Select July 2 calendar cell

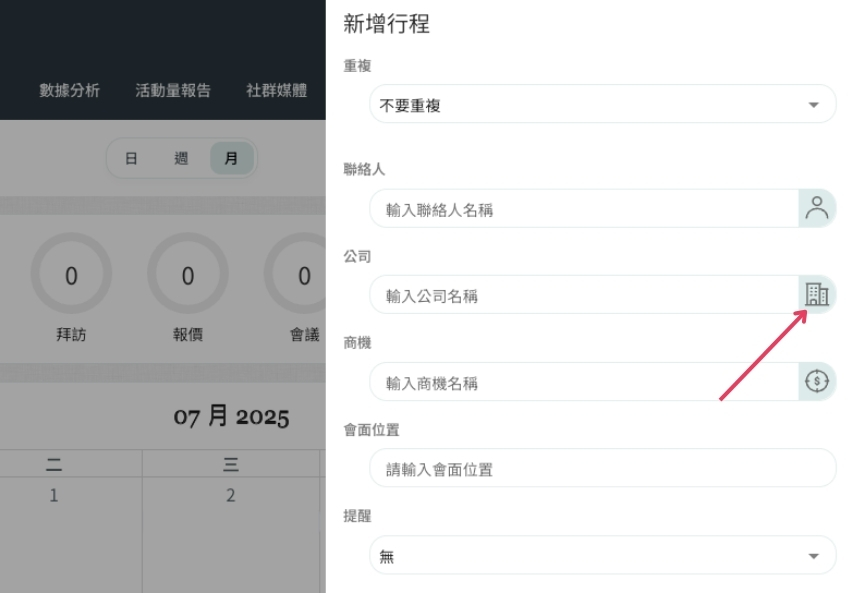231,535
